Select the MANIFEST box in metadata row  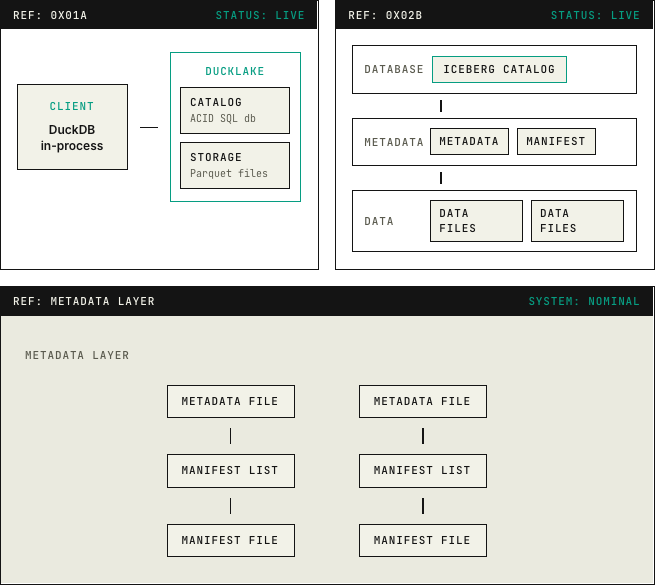coord(556,142)
